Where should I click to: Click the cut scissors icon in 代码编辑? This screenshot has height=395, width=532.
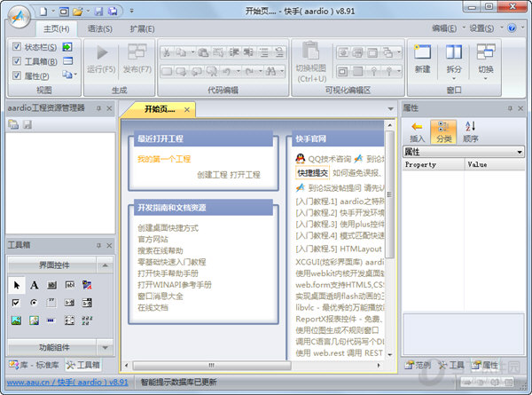pos(167,52)
